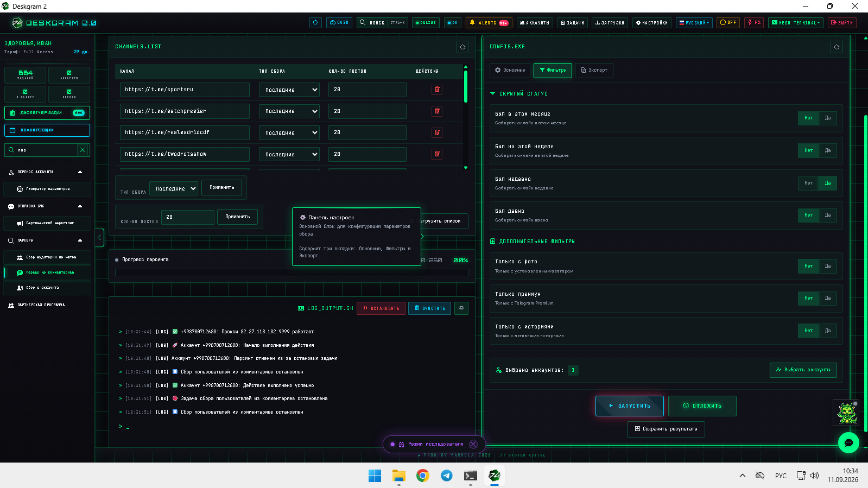Remove the twodrotsshow channel row
Image resolution: width=868 pixels, height=488 pixels.
pyautogui.click(x=437, y=154)
